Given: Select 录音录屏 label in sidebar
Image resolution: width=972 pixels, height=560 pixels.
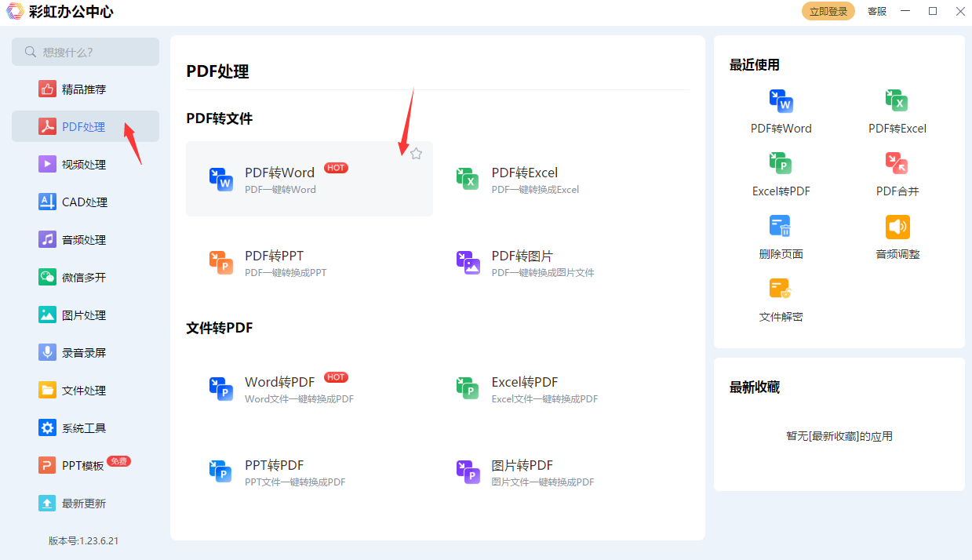Looking at the screenshot, I should [x=84, y=353].
